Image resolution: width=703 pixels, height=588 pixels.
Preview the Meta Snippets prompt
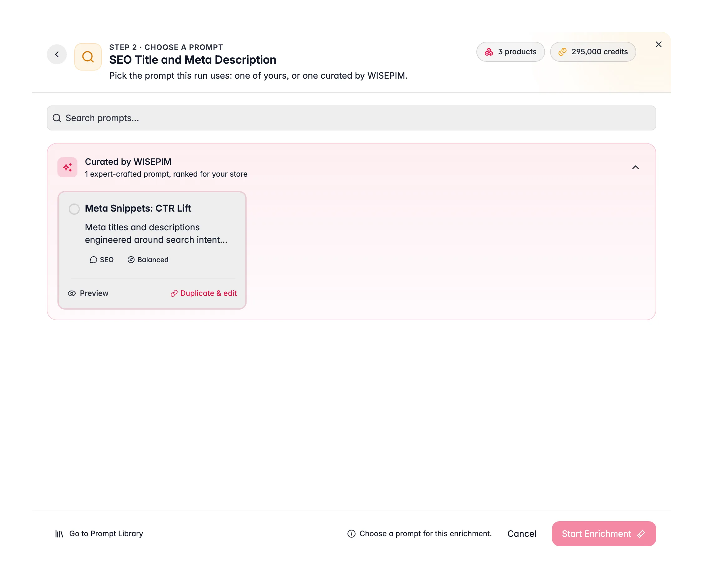[88, 293]
